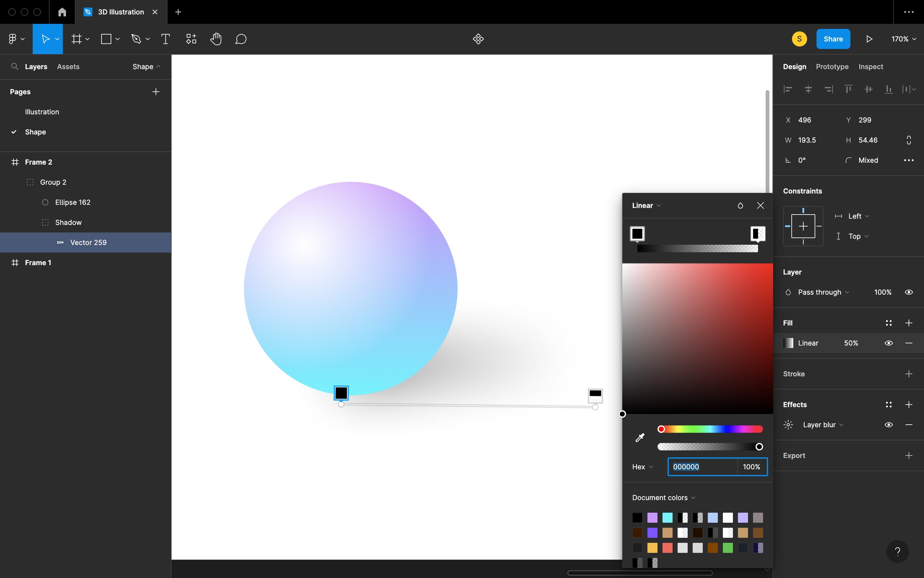The height and width of the screenshot is (578, 924).
Task: Select the Rectangle shape tool
Action: 106,39
